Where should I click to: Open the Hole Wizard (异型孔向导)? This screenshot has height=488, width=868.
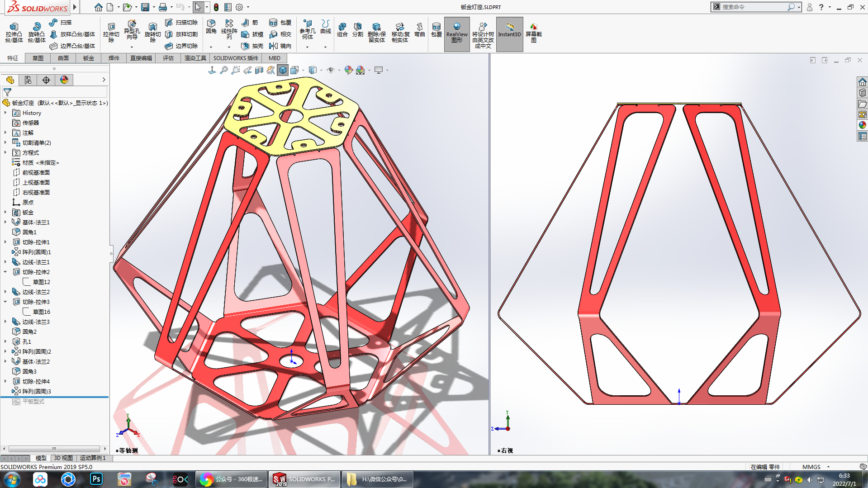point(132,31)
